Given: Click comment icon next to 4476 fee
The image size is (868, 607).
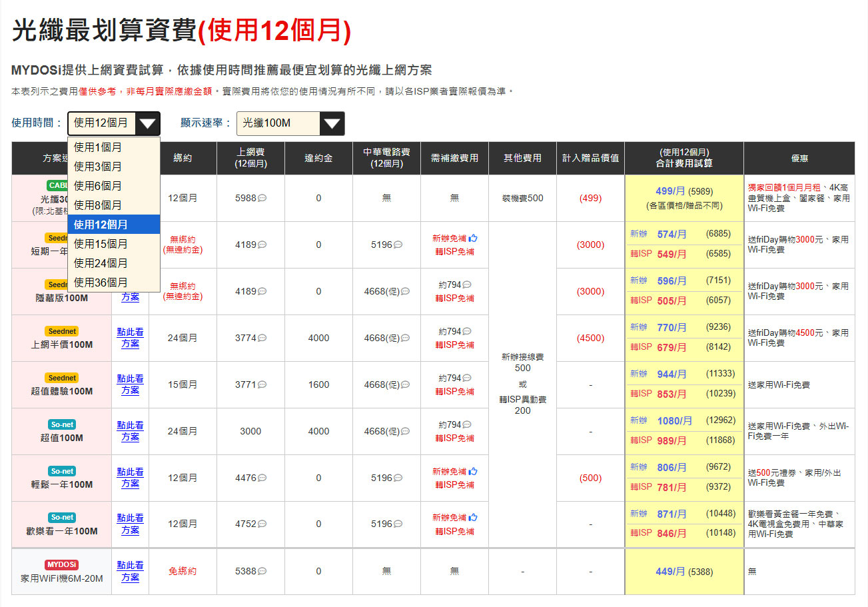Looking at the screenshot, I should [x=262, y=478].
